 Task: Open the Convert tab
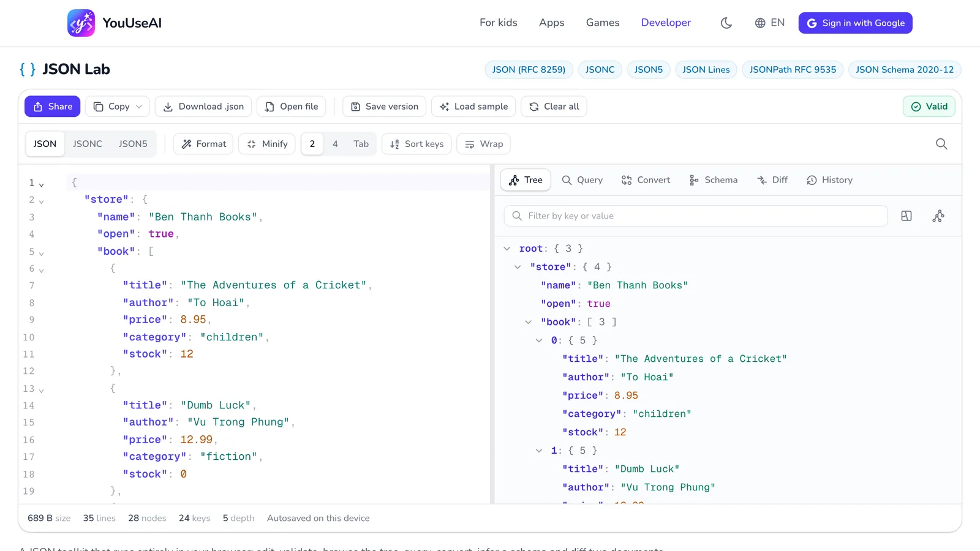click(x=646, y=180)
